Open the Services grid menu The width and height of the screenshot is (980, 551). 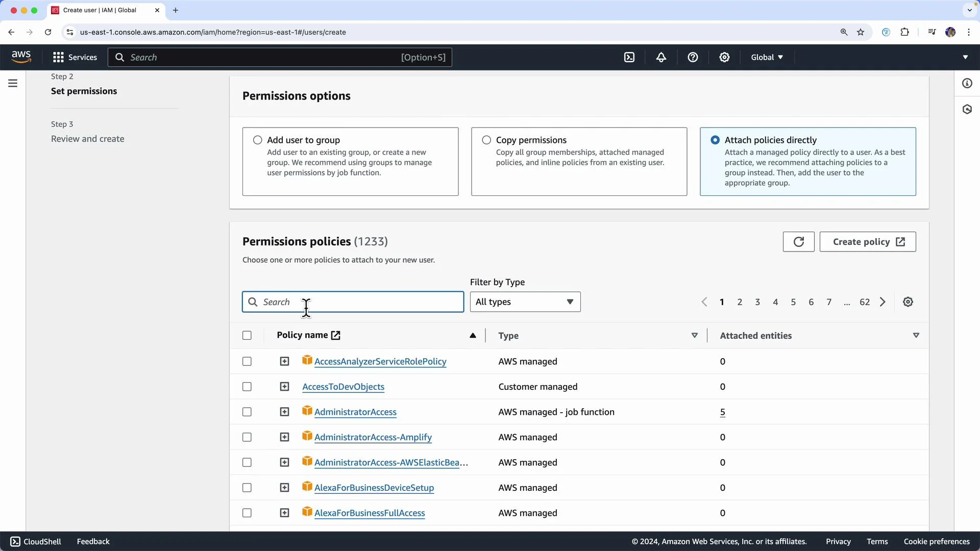pyautogui.click(x=75, y=57)
